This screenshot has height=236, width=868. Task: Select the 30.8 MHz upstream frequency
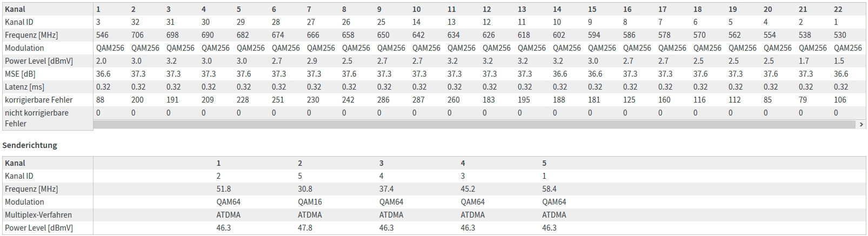[305, 189]
